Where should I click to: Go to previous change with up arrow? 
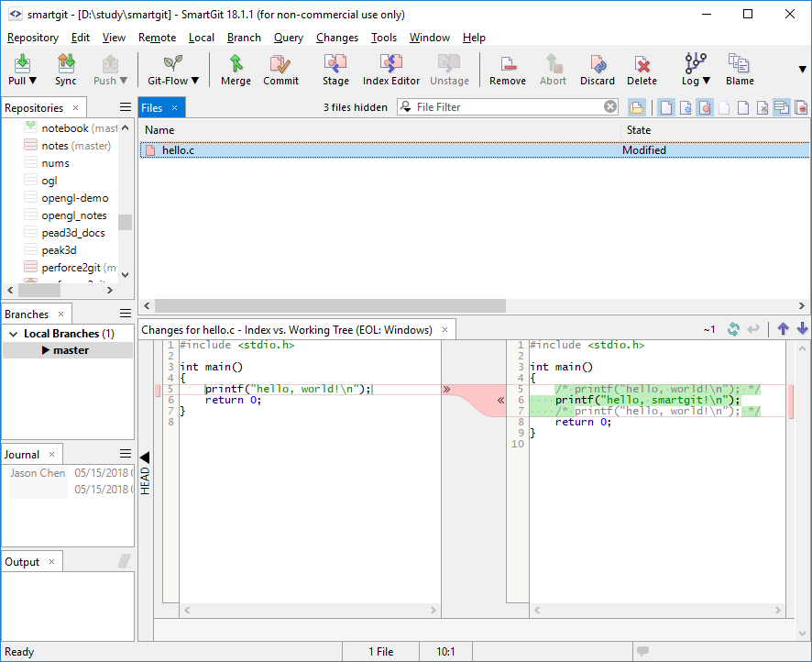783,328
